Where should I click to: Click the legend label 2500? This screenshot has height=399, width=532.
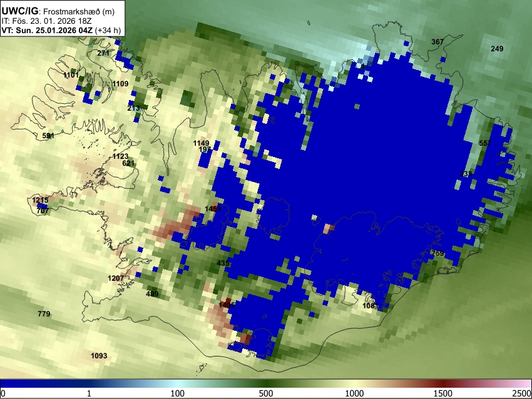(522, 393)
